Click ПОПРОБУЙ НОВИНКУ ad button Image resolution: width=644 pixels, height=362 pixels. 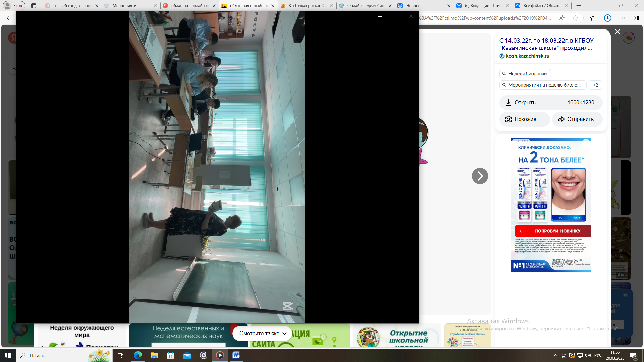pyautogui.click(x=553, y=231)
